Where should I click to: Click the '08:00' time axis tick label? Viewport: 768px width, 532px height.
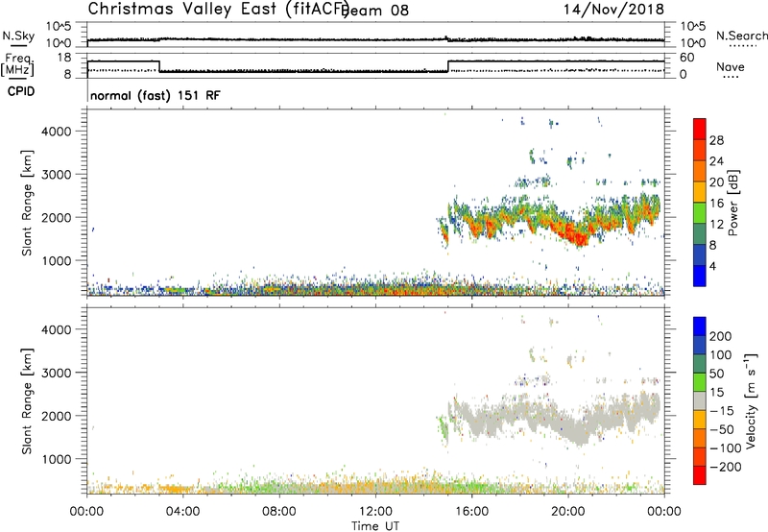tap(279, 512)
